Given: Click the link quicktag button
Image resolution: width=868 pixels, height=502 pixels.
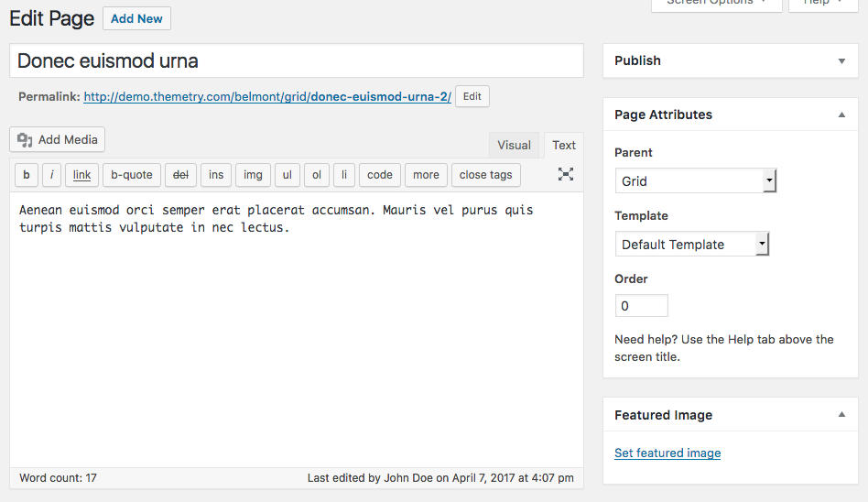Looking at the screenshot, I should pyautogui.click(x=82, y=175).
